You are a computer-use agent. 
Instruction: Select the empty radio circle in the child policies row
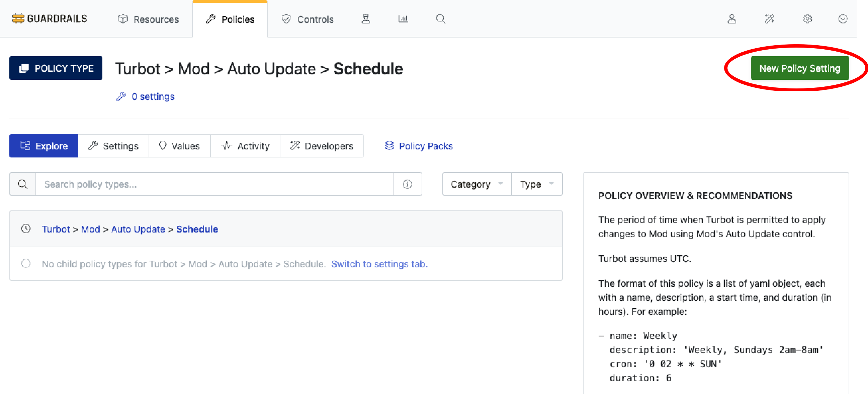(x=26, y=264)
